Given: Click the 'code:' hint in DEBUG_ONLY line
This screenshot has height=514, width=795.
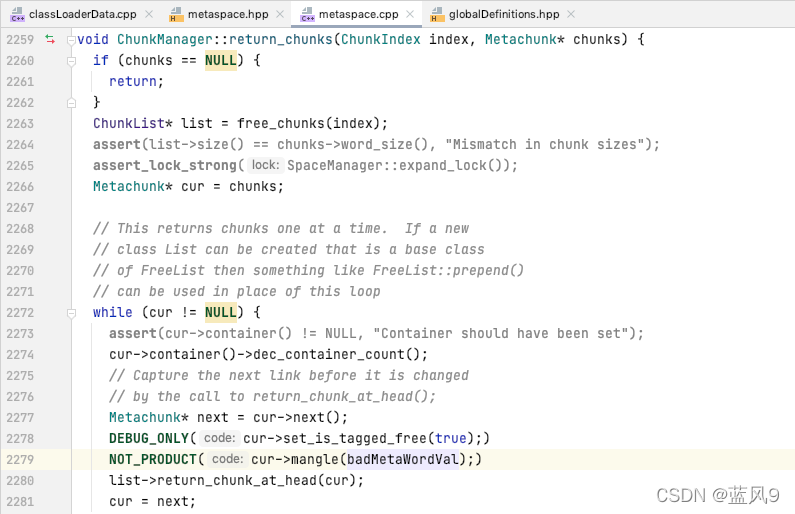Looking at the screenshot, I should tap(220, 438).
